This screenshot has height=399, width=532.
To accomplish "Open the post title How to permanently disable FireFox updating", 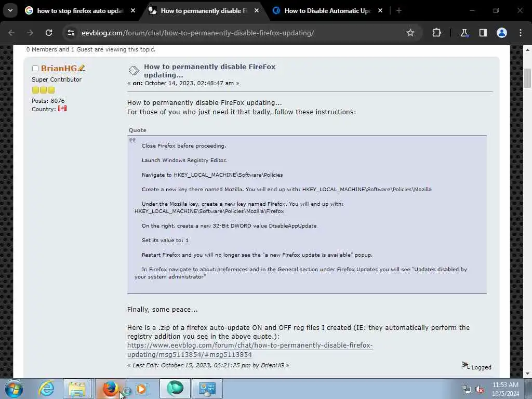I will (x=209, y=71).
